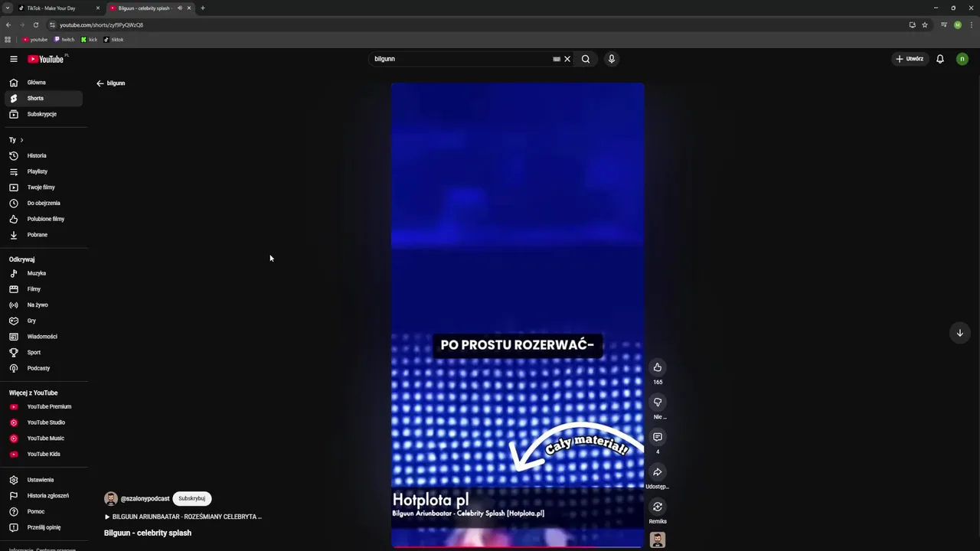Open the linked full video BILGUUN ARIUNBAATAR
The image size is (980, 551).
click(184, 517)
